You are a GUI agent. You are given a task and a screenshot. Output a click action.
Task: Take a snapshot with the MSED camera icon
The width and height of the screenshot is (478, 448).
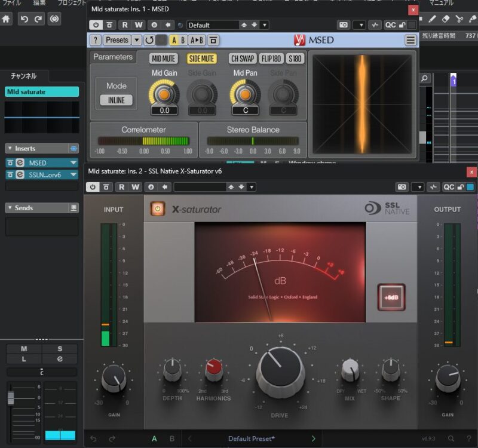point(344,25)
